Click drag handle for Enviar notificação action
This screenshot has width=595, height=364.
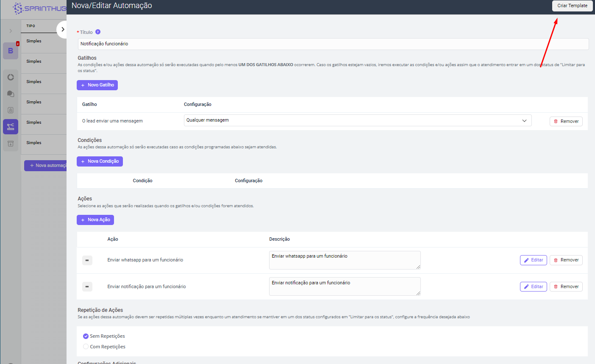tap(87, 287)
